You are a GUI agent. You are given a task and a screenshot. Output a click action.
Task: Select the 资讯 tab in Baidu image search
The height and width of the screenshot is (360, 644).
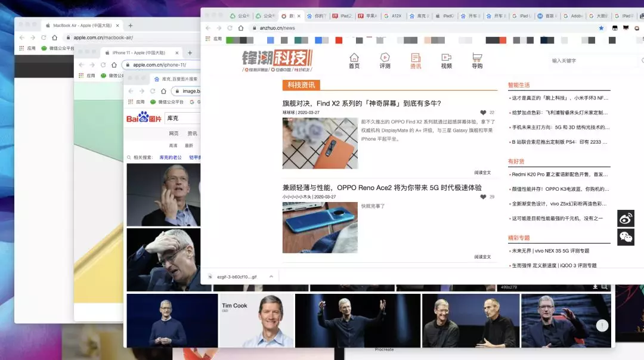click(192, 134)
